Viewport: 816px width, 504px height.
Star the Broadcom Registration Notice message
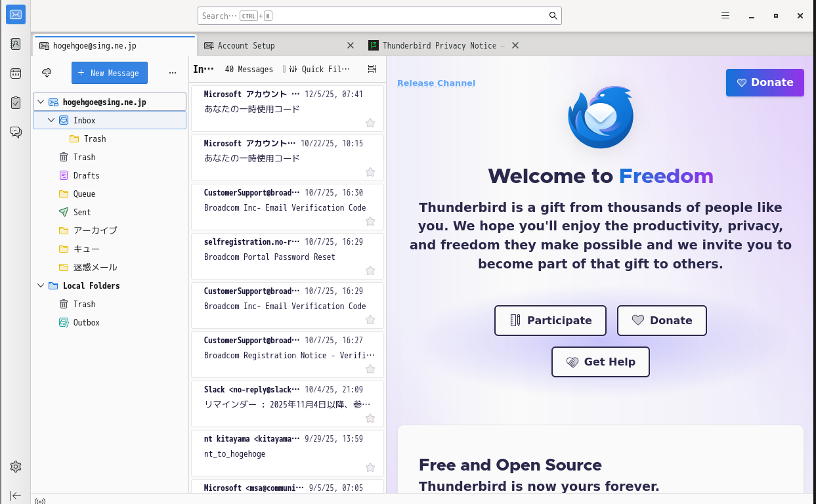[370, 369]
